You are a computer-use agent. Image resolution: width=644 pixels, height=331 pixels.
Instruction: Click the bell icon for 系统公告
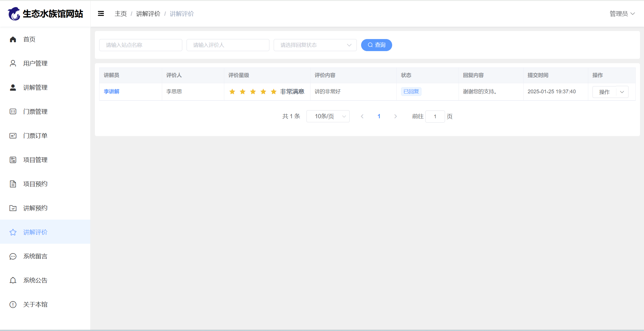13,280
